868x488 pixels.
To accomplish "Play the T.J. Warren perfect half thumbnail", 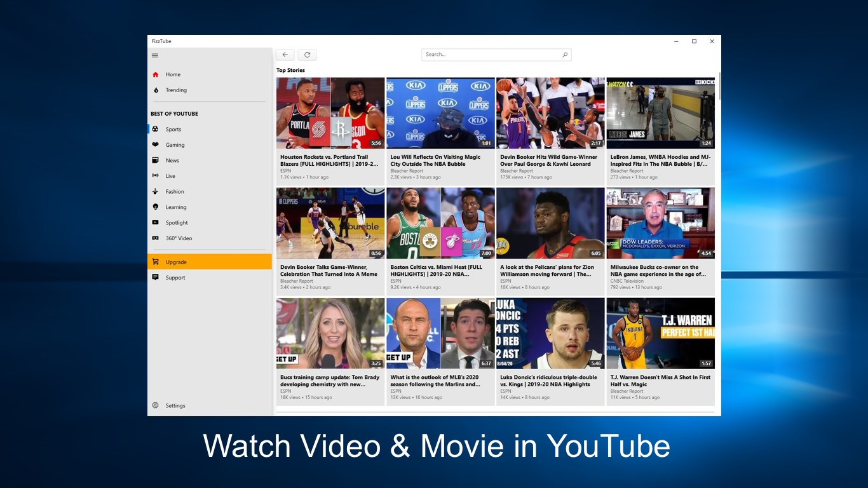I will coord(661,334).
